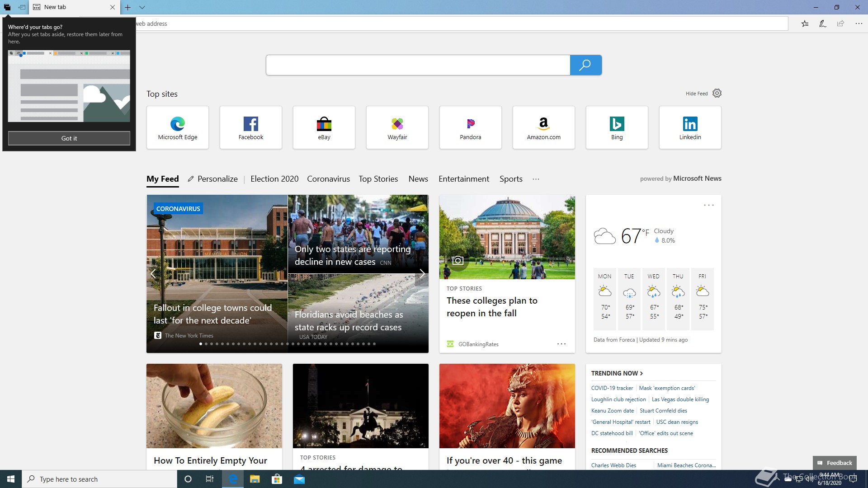Dismiss tooltip with Got it button
The image size is (868, 488).
[x=69, y=138]
